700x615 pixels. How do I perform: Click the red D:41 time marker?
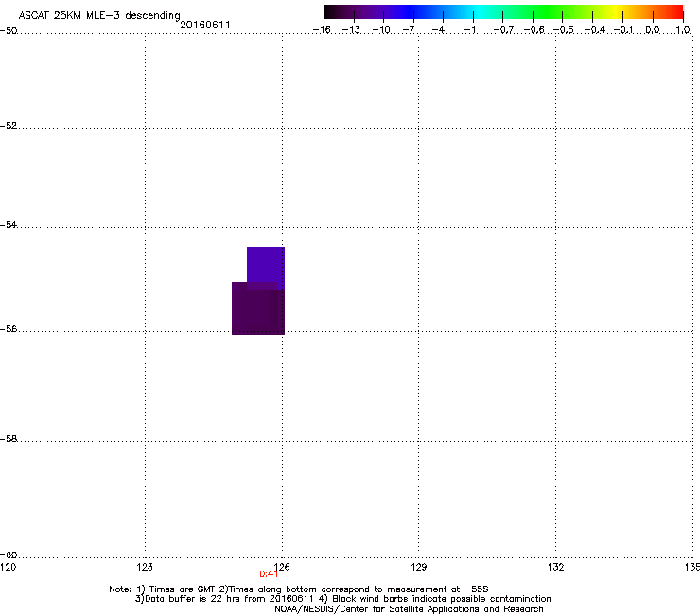point(269,574)
